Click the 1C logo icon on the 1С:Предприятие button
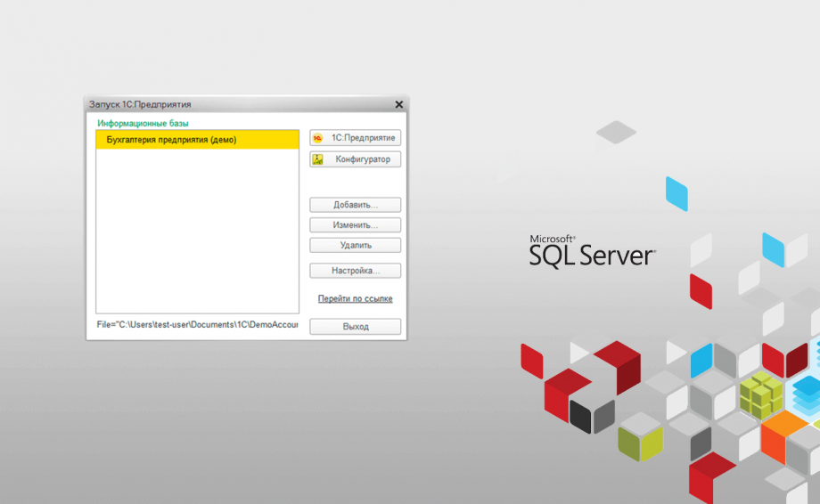This screenshot has width=820, height=504. (317, 138)
